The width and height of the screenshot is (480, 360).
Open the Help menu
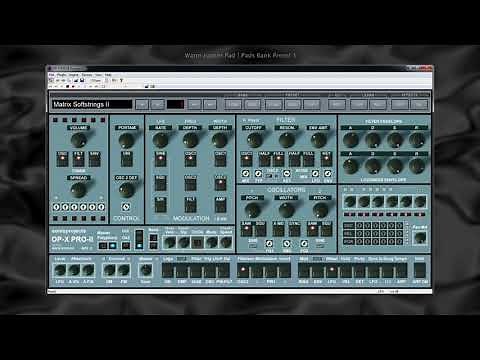click(108, 75)
